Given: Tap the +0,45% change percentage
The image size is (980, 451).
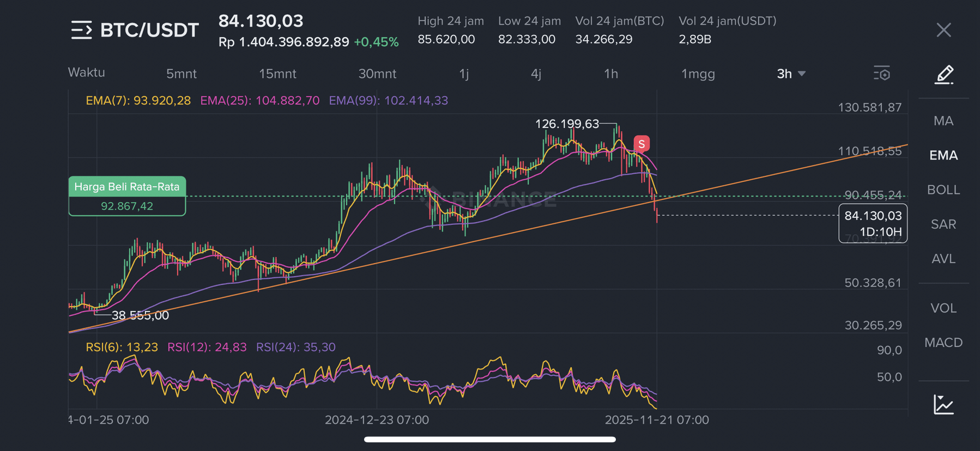Looking at the screenshot, I should [x=376, y=42].
